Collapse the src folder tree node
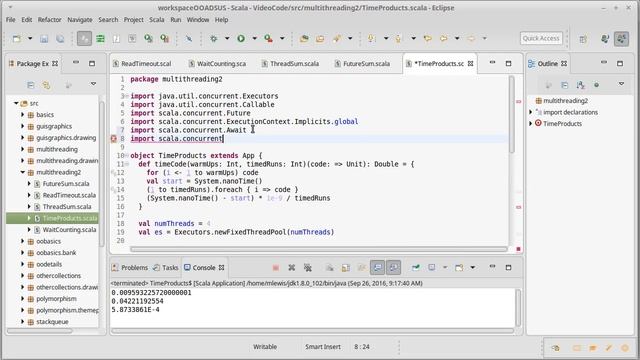 [x=16, y=103]
